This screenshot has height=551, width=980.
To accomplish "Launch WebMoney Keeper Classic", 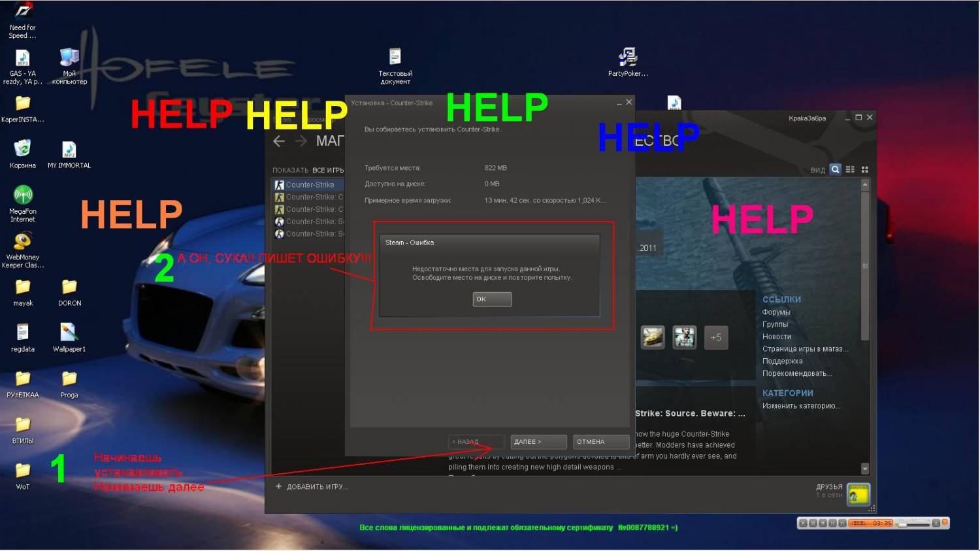I will tap(23, 250).
